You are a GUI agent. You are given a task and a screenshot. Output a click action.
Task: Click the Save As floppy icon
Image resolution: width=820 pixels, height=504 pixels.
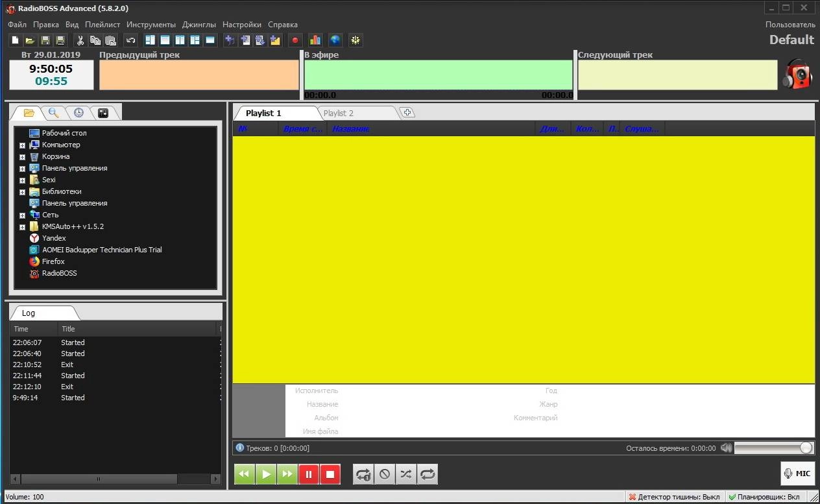tap(60, 40)
